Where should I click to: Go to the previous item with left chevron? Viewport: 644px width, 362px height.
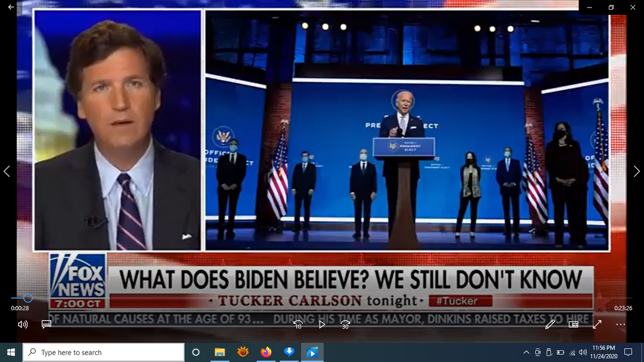(7, 171)
